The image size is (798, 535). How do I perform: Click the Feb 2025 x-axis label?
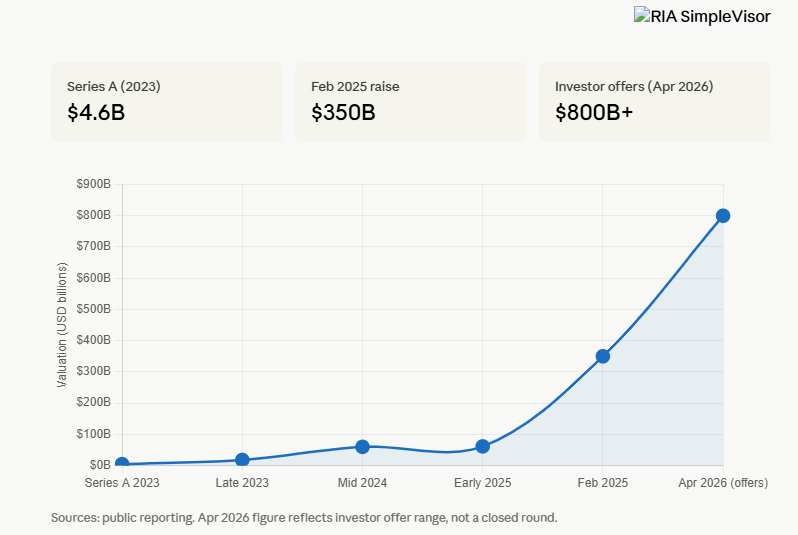603,483
